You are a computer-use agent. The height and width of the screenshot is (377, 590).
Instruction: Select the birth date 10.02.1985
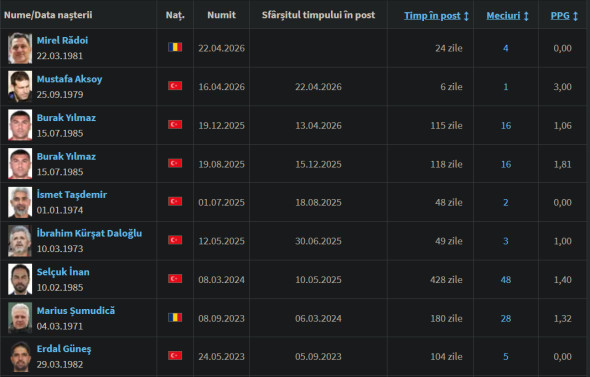point(60,287)
